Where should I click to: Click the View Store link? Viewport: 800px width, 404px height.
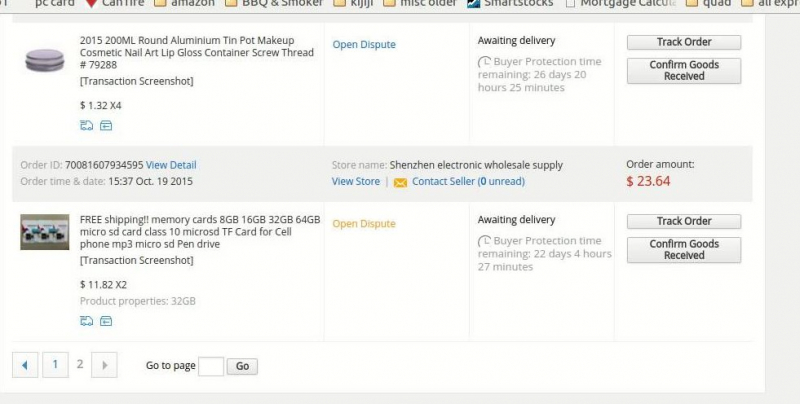tap(356, 181)
